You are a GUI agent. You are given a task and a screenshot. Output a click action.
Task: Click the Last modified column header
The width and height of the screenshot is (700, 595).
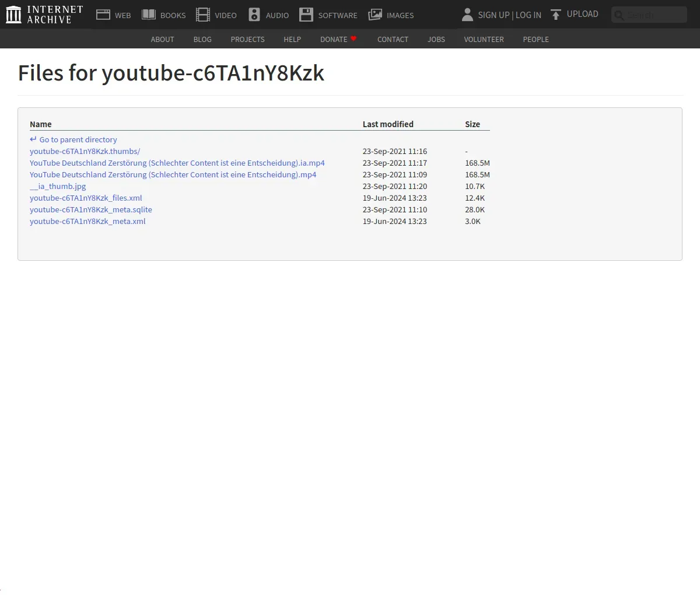pyautogui.click(x=388, y=124)
